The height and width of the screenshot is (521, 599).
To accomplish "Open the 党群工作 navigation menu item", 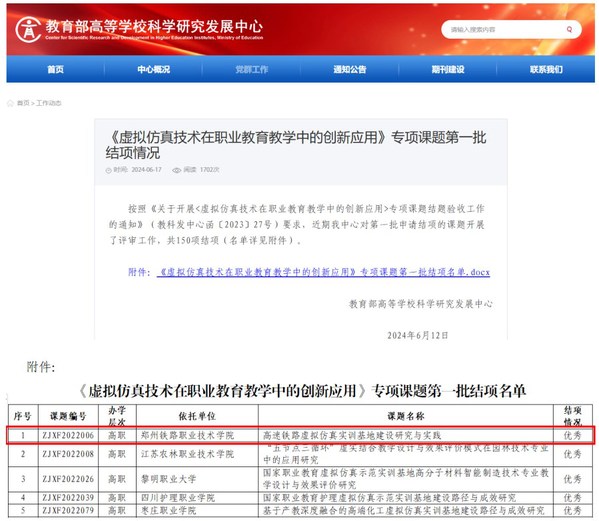I will pyautogui.click(x=252, y=70).
